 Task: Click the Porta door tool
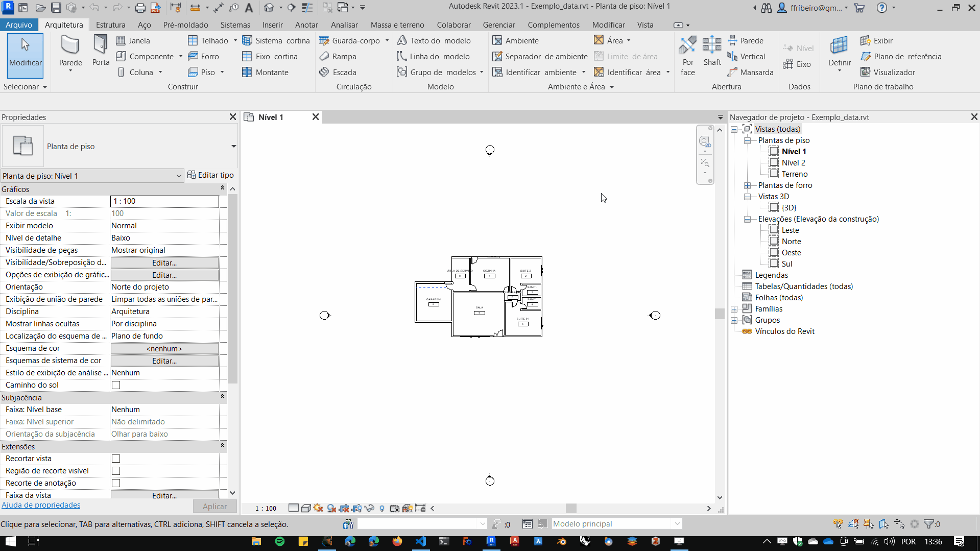coord(101,50)
